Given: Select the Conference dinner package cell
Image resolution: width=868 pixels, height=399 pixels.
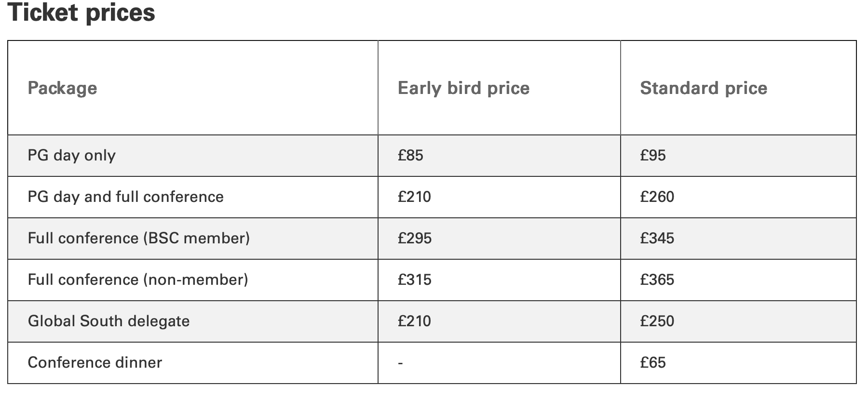Looking at the screenshot, I should click(95, 363).
